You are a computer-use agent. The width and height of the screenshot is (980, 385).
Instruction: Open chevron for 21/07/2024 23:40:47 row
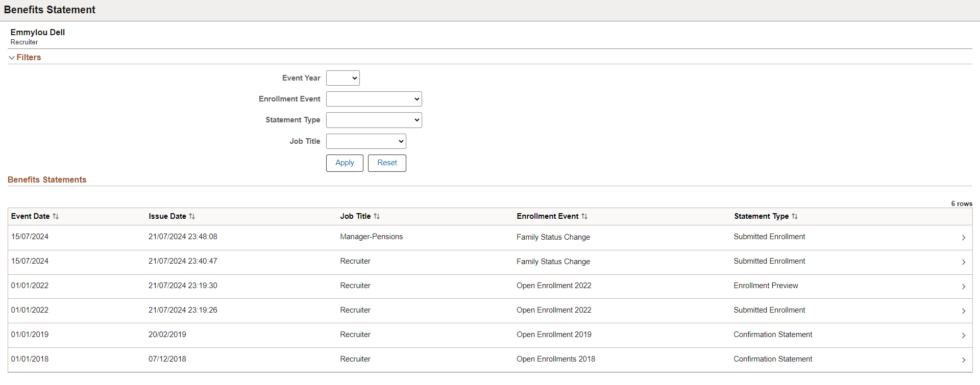964,262
